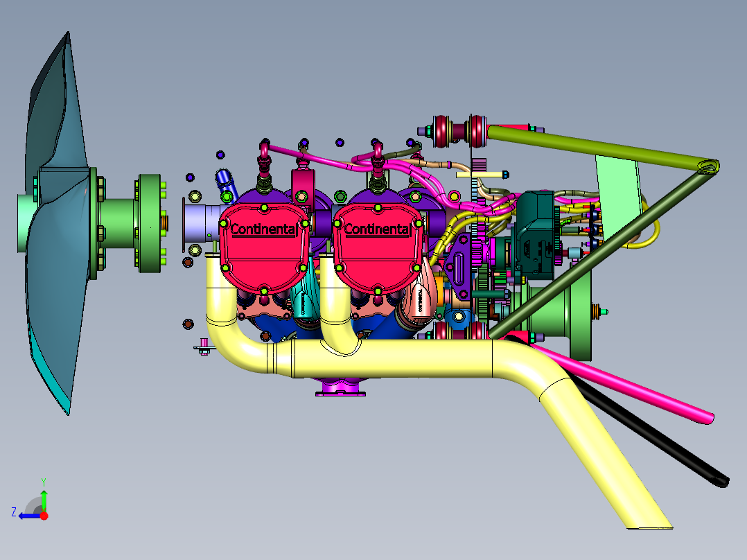Screen dimensions: 747x560
Task: Pick the lavender crankshaft nose cylinder
Action: pyautogui.click(x=201, y=223)
